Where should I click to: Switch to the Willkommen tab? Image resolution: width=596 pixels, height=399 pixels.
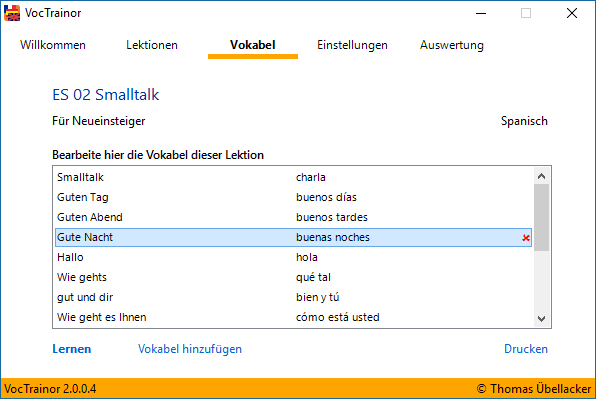(x=53, y=45)
